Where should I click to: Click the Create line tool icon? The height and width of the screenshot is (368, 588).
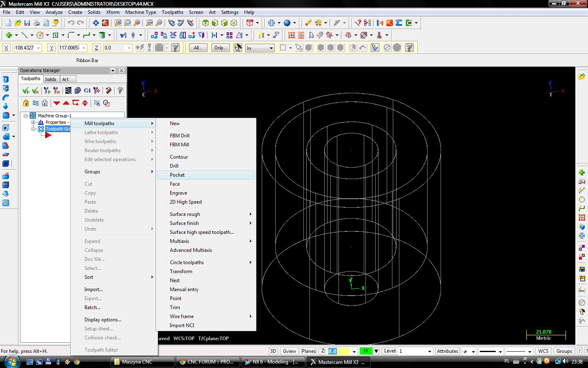(x=24, y=35)
